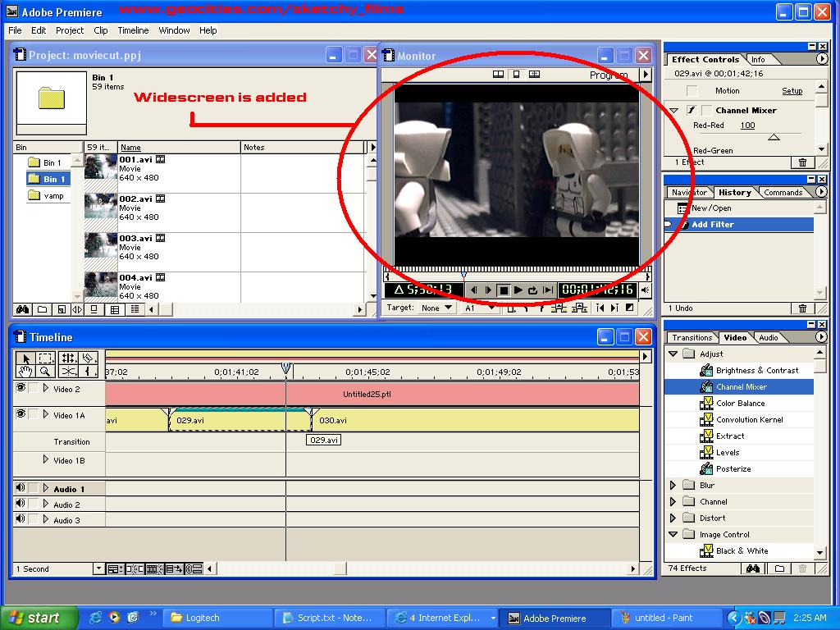Adjust the Red-Red value of 100
The image size is (840, 630).
[747, 125]
